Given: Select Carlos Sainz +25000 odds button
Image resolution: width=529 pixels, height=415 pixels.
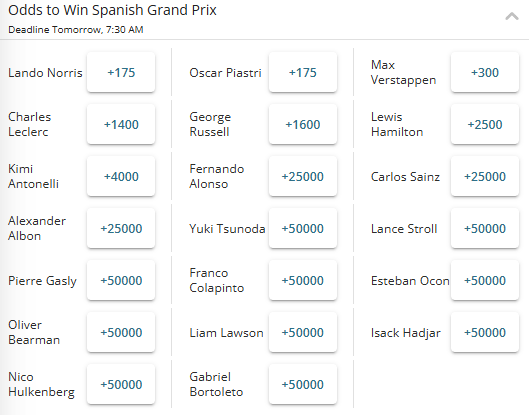Looking at the screenshot, I should pos(485,176).
